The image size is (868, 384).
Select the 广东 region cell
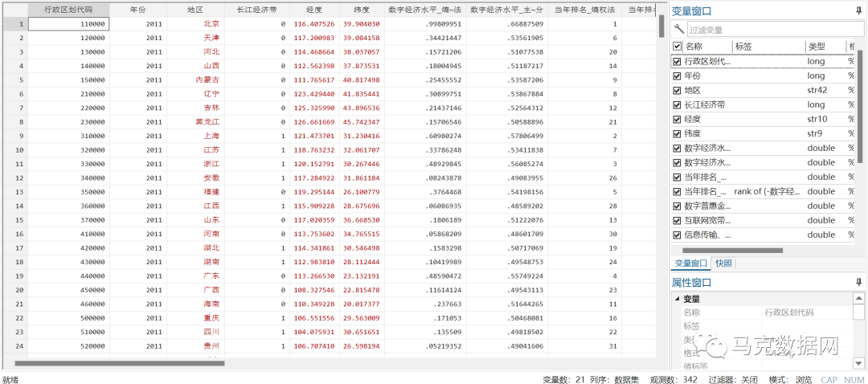(x=195, y=276)
